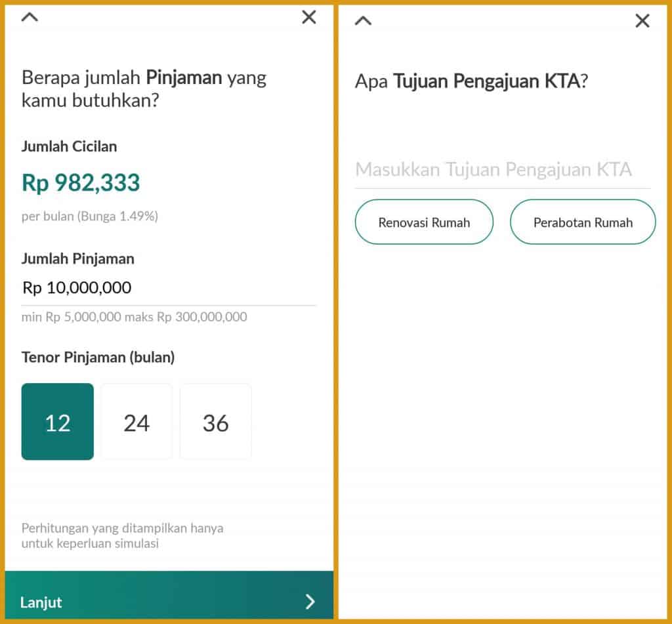Close the Tujuan Pengajuan KTA screen
Screen dimensions: 672x624
pyautogui.click(x=642, y=20)
